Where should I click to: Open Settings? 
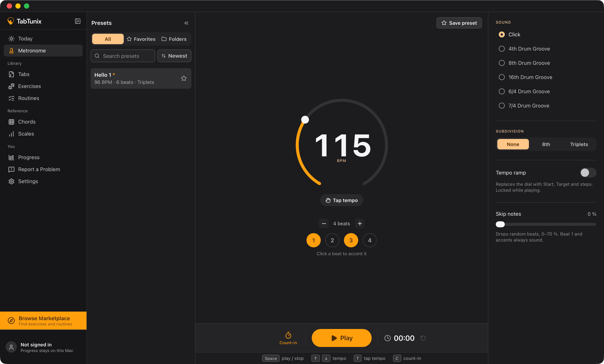(x=43, y=181)
